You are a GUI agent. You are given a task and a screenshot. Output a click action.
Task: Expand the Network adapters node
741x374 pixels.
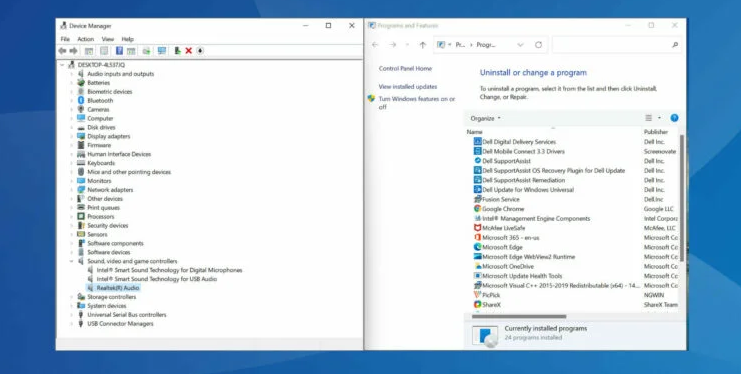pyautogui.click(x=72, y=190)
